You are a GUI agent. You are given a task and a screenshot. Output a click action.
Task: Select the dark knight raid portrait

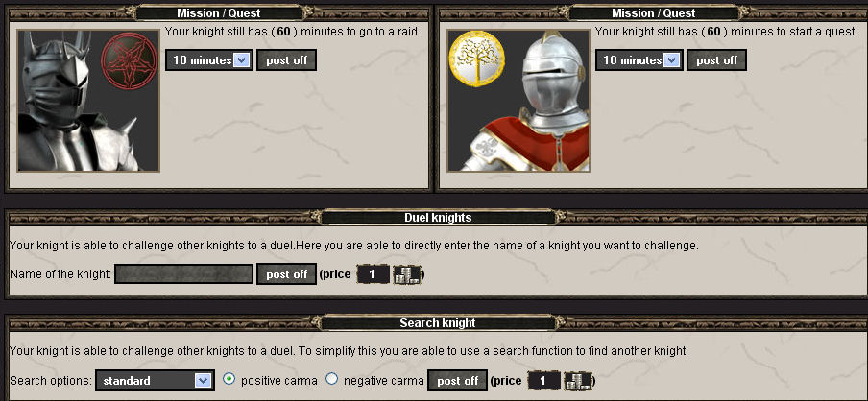[x=88, y=101]
